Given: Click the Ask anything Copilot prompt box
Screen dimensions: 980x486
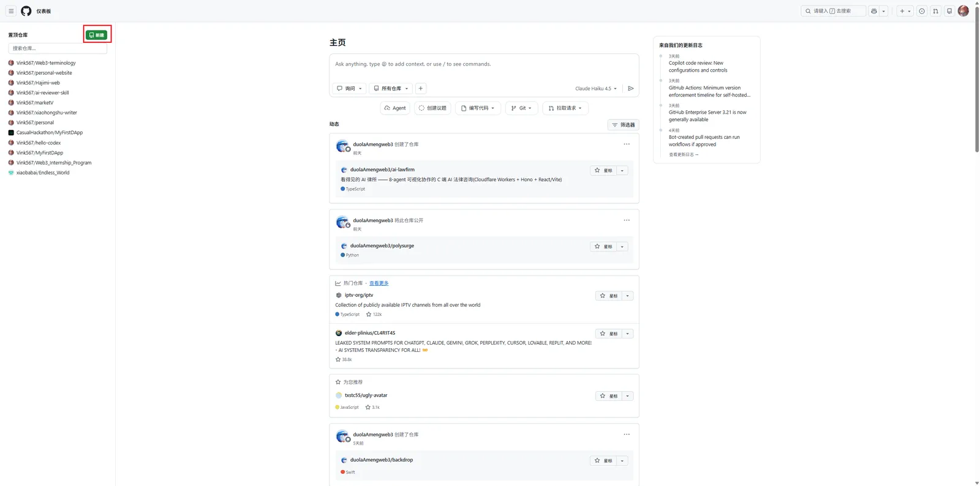Looking at the screenshot, I should pyautogui.click(x=484, y=64).
